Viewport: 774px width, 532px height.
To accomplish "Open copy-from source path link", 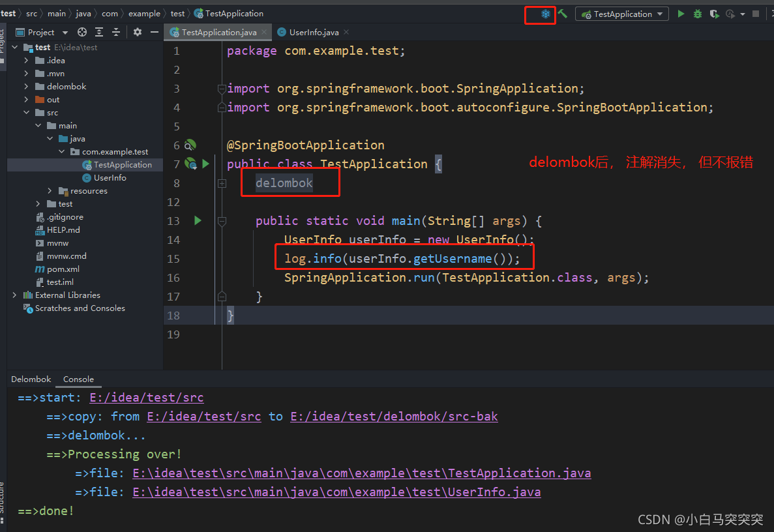I will click(204, 416).
